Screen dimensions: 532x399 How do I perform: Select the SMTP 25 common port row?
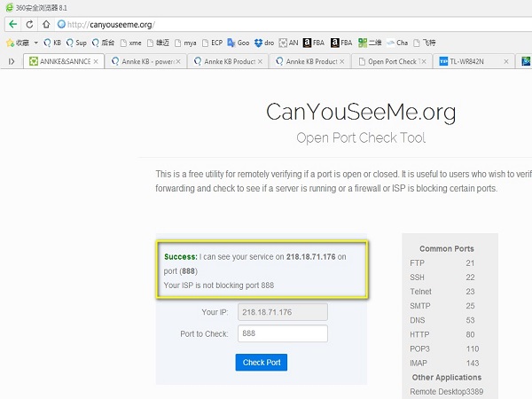click(442, 306)
